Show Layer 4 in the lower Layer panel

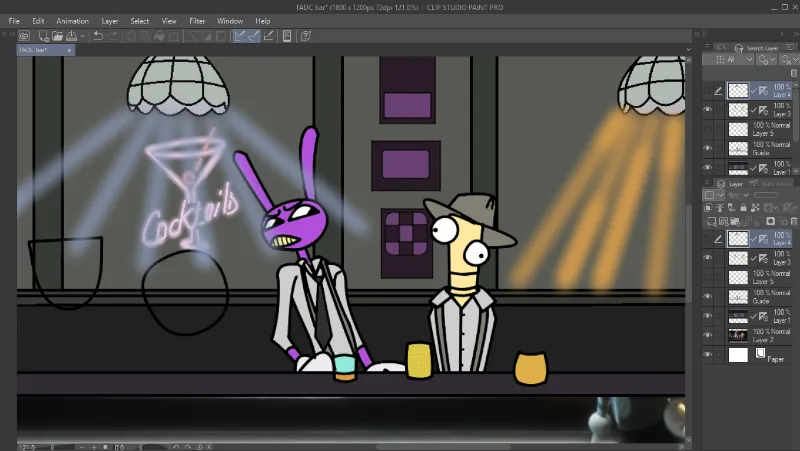point(708,238)
